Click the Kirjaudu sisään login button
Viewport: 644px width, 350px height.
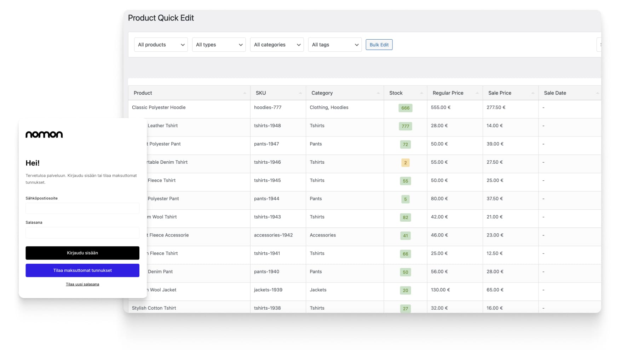(x=82, y=253)
